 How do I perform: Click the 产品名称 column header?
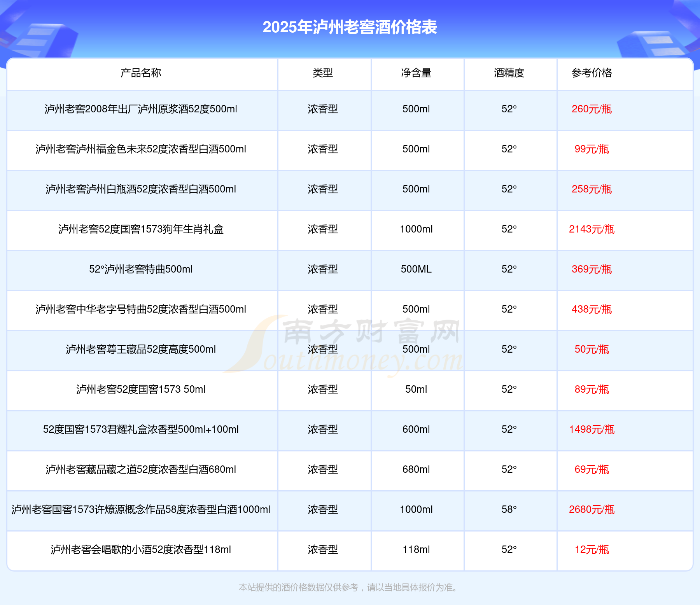pos(141,73)
